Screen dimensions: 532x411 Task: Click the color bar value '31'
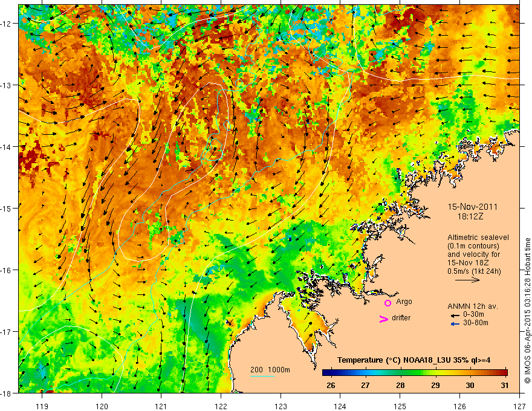pos(505,385)
